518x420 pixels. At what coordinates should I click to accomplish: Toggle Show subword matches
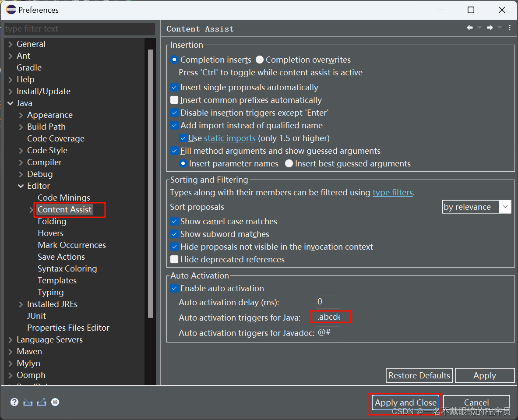[x=174, y=234]
